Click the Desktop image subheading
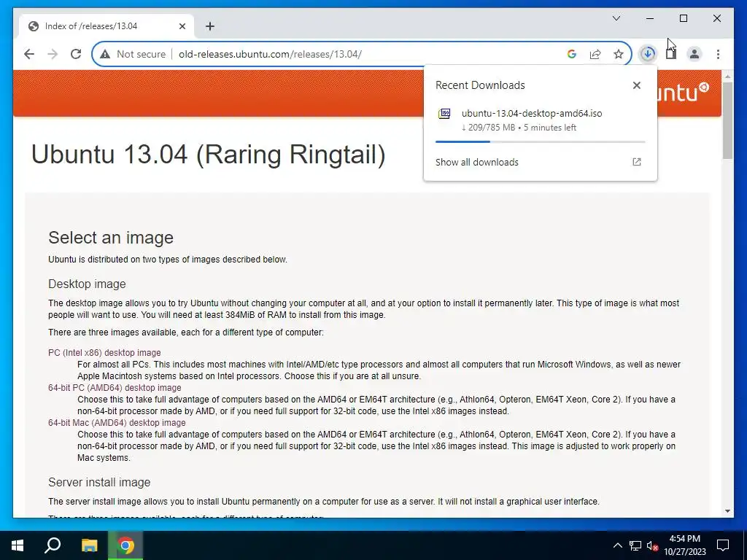This screenshot has width=747, height=560. tap(87, 284)
